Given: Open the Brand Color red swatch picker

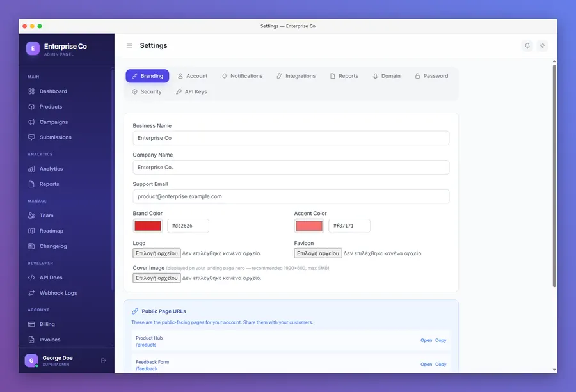Looking at the screenshot, I should coord(148,226).
